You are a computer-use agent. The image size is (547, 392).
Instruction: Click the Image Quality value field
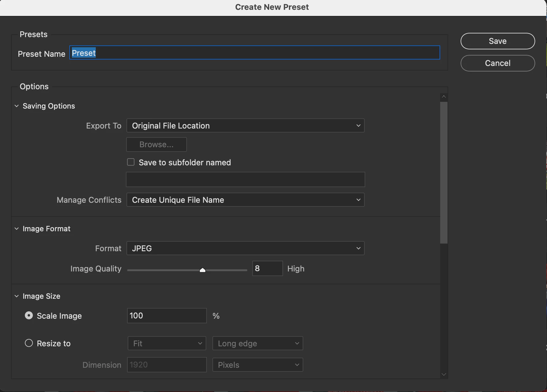[267, 268]
